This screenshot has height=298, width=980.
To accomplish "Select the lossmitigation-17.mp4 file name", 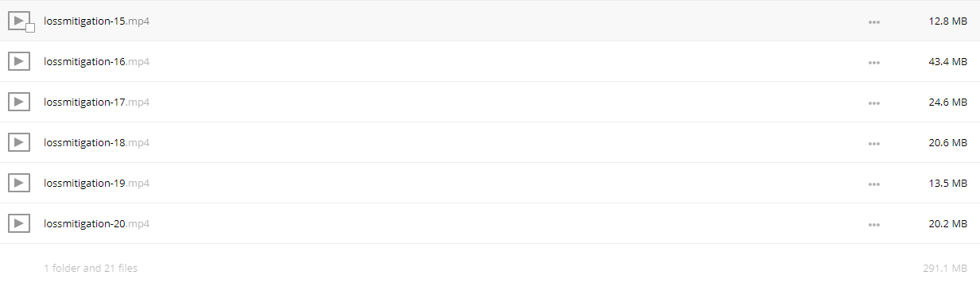I will [x=97, y=103].
